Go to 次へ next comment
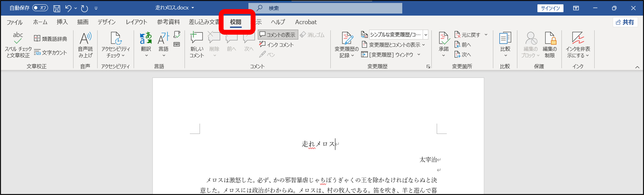Viewport: 644px width, 195px height. coord(249,42)
